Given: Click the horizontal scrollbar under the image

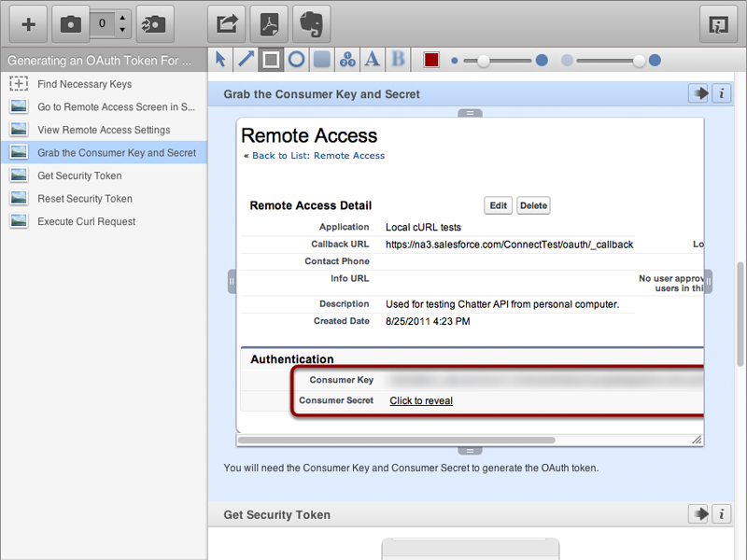Looking at the screenshot, I should (x=396, y=440).
